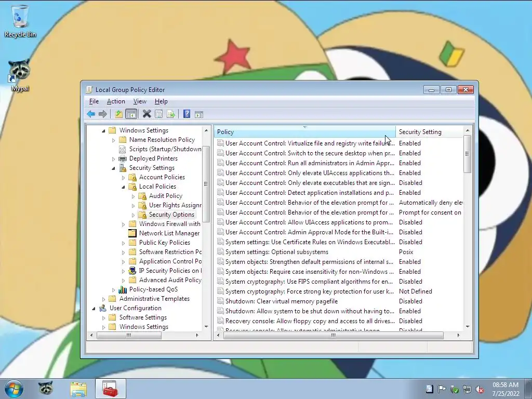Viewport: 532px width, 399px height.
Task: Select 'User Account Control: Run all administrators' policy
Action: 306,163
